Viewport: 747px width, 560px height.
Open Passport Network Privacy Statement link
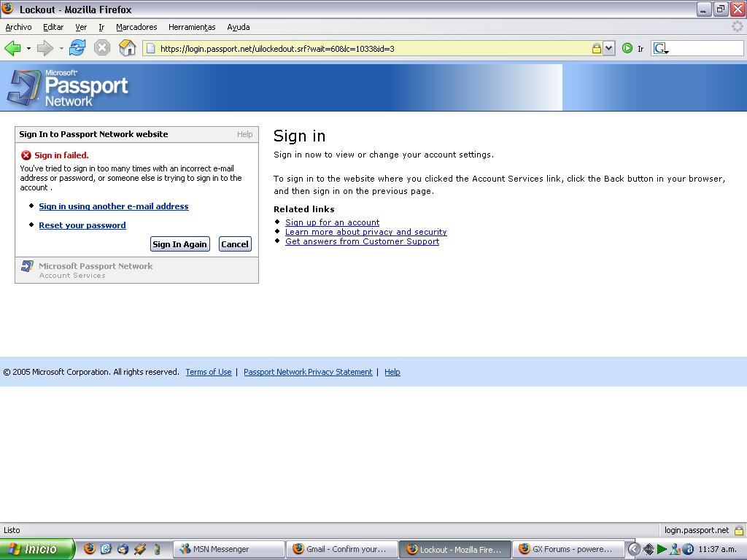[309, 372]
